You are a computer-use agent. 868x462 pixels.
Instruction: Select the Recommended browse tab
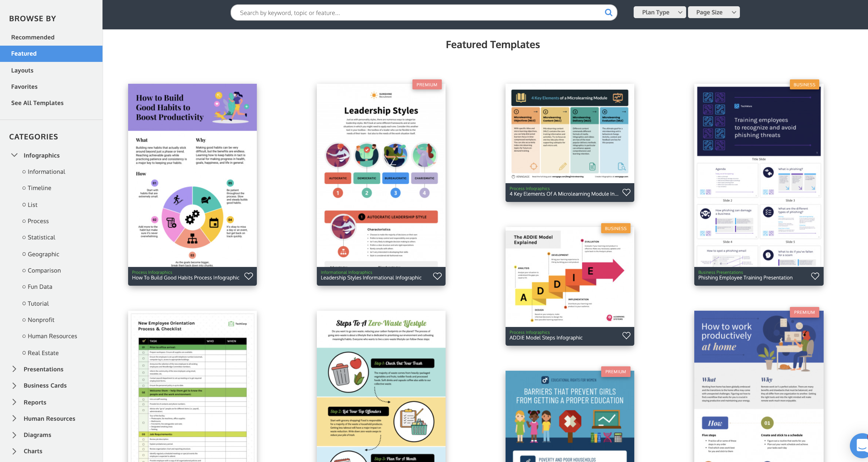point(32,37)
